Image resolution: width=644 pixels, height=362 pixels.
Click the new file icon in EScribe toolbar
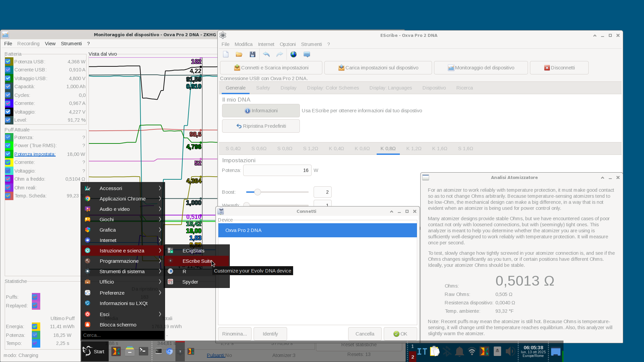tap(226, 54)
